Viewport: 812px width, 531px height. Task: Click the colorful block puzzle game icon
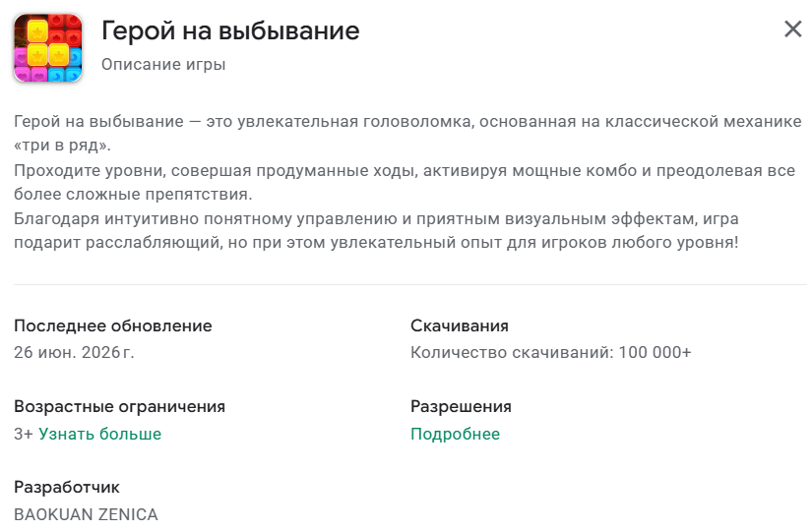[x=48, y=47]
